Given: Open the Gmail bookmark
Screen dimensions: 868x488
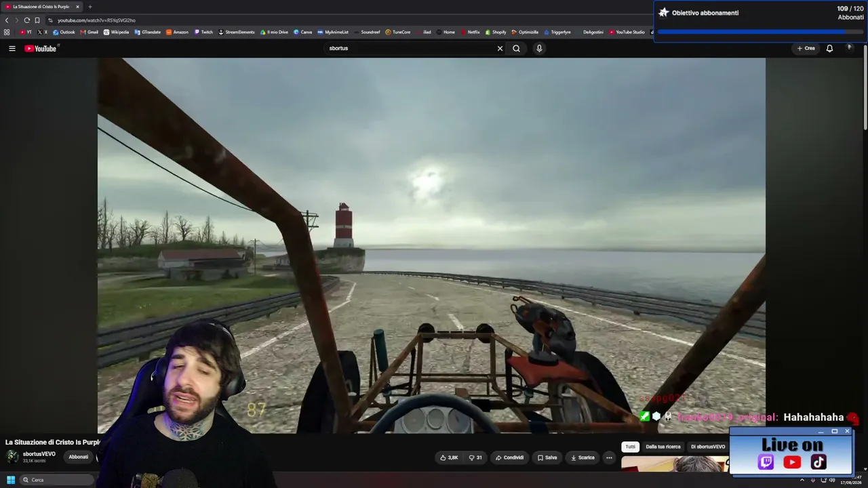Looking at the screenshot, I should coord(90,32).
